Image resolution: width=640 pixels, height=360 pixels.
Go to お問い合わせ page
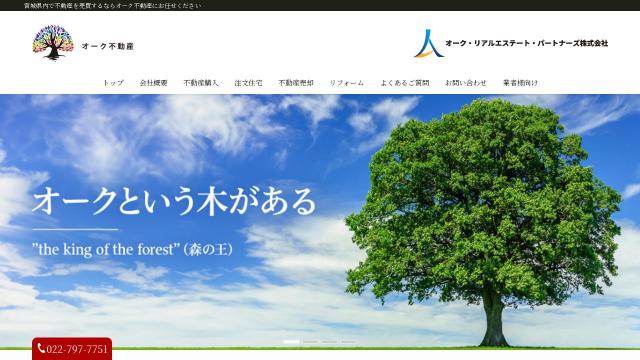coord(466,83)
